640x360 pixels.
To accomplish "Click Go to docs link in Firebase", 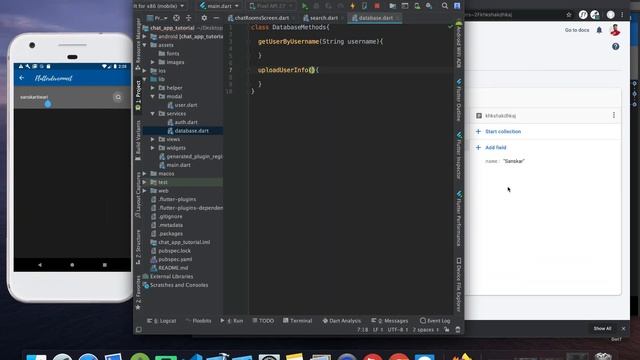I will pos(577,30).
